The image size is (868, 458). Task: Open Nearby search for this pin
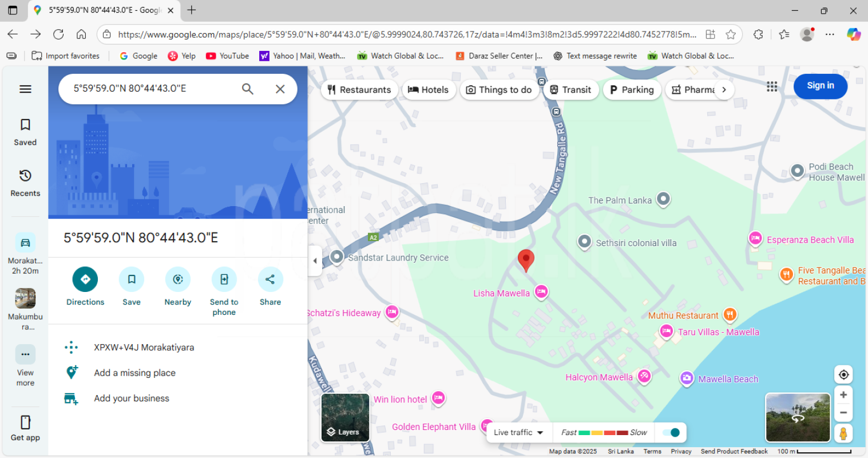178,279
